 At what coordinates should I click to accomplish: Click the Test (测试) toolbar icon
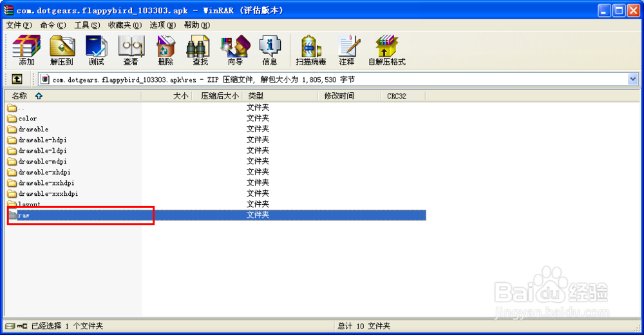pos(97,50)
